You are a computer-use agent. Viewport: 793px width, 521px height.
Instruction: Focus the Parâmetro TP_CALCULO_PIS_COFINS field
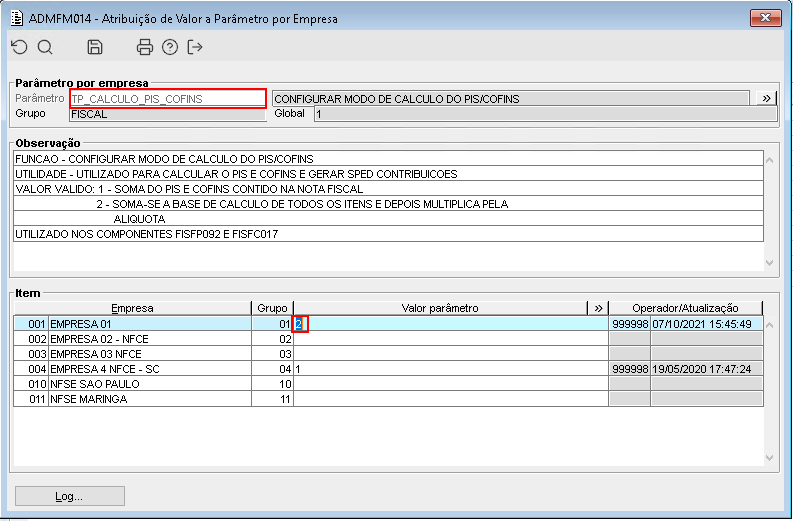(x=168, y=99)
